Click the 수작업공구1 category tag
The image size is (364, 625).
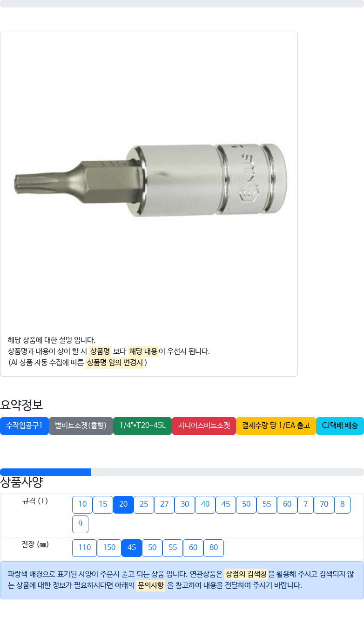24,426
